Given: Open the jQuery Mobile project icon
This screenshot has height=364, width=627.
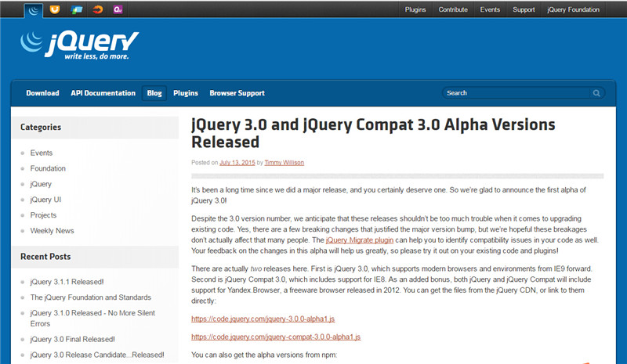Looking at the screenshot, I should 76,10.
